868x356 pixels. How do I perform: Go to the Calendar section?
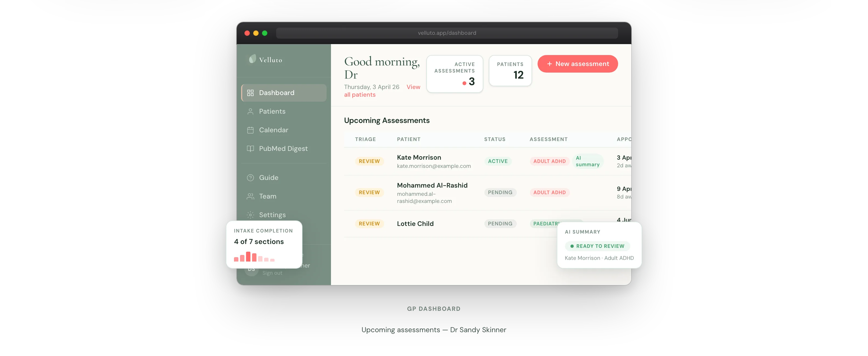point(284,130)
